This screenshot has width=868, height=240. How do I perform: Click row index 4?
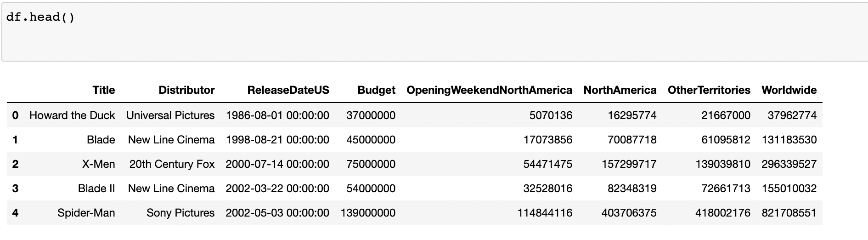15,213
